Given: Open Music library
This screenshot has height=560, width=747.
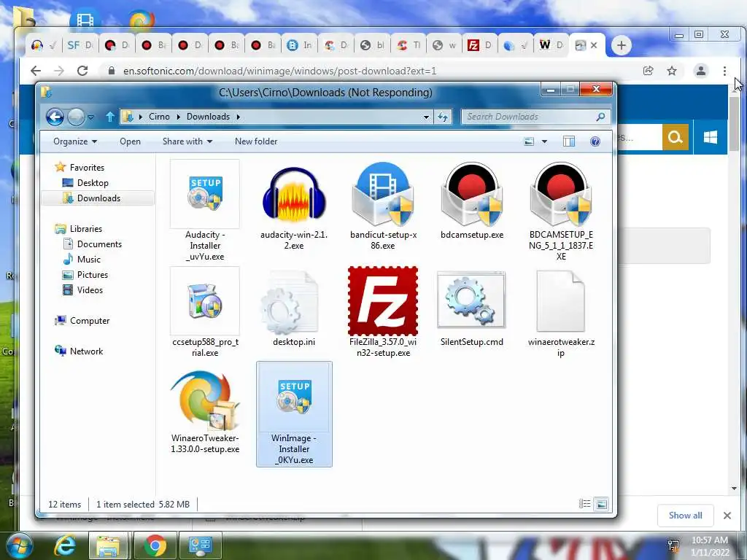Looking at the screenshot, I should pos(88,259).
